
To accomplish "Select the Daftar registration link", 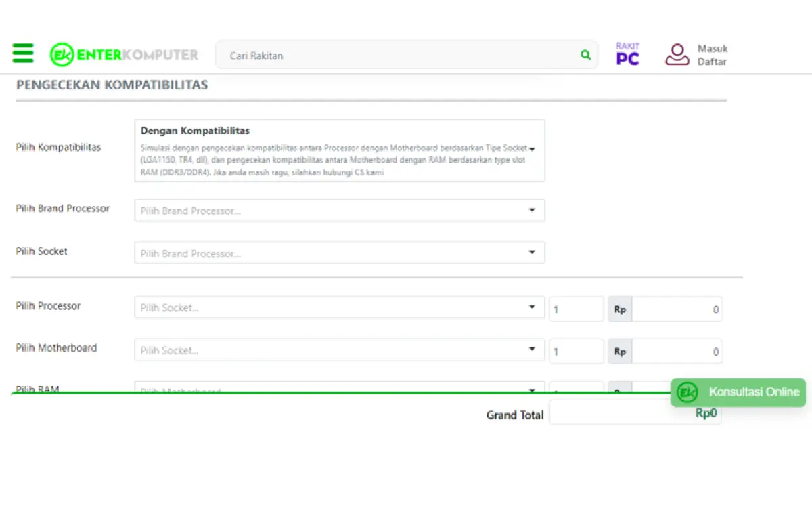I will (712, 61).
